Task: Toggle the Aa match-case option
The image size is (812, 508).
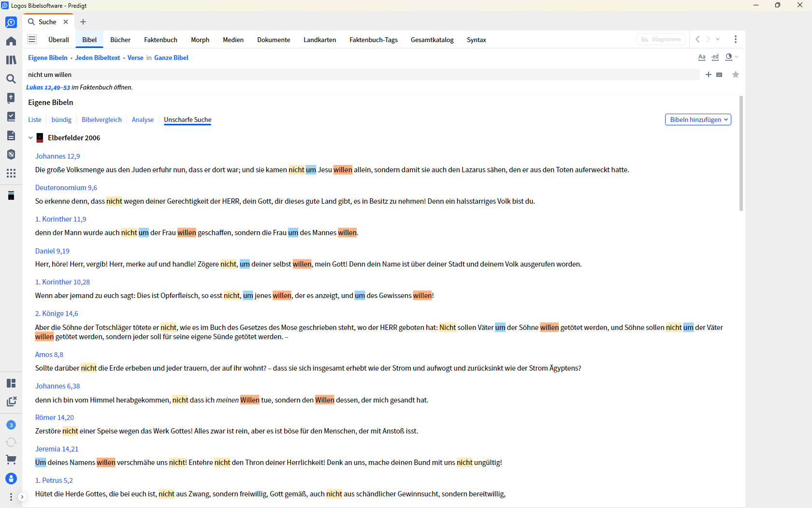Action: (x=702, y=57)
